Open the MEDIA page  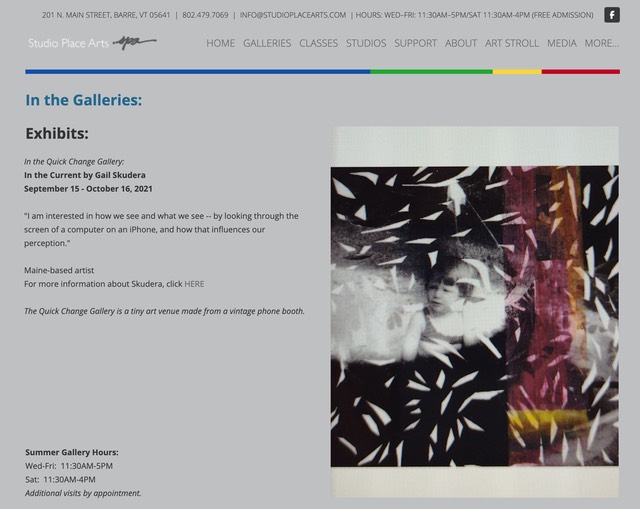(x=562, y=43)
